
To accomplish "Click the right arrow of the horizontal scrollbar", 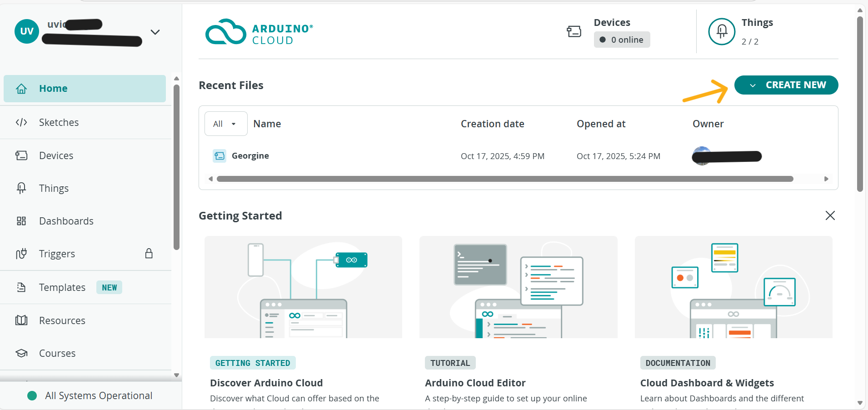I will [826, 179].
